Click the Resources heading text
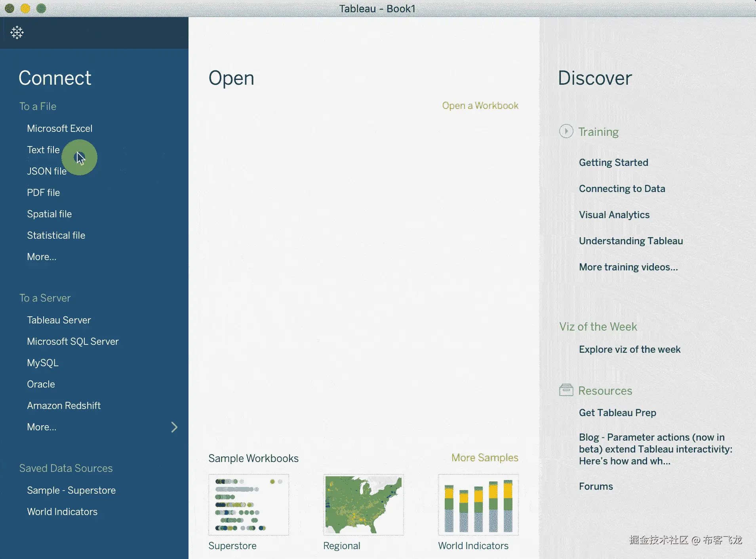 click(605, 391)
